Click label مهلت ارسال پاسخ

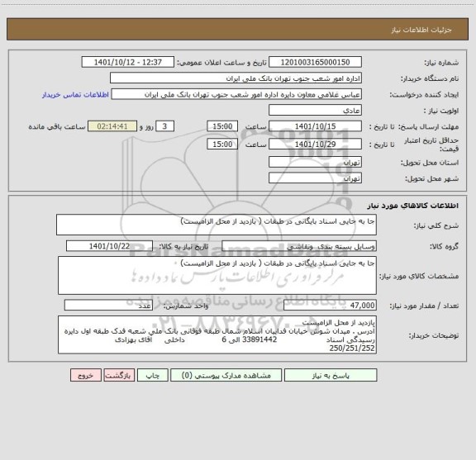click(428, 126)
